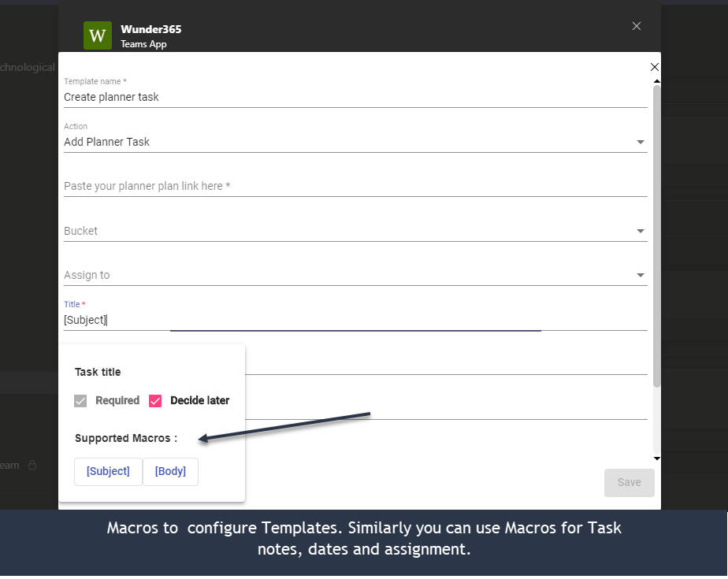Click the green Wunder365 W logo
The image size is (728, 579).
(98, 35)
